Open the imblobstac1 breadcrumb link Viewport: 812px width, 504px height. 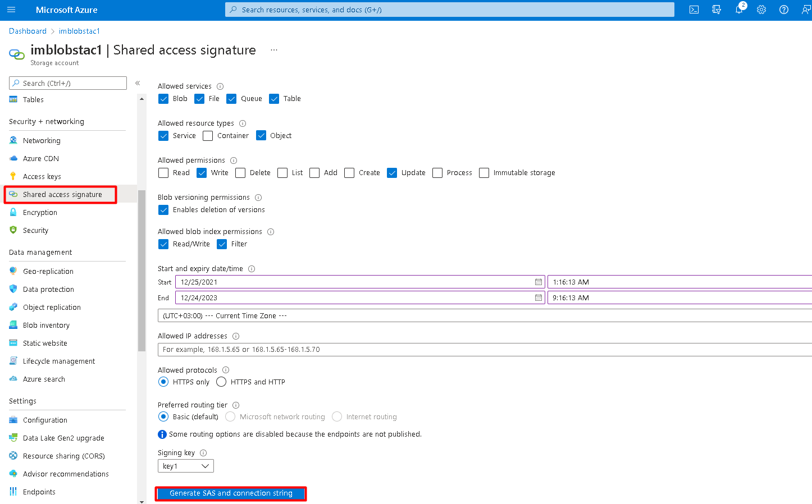(x=79, y=31)
